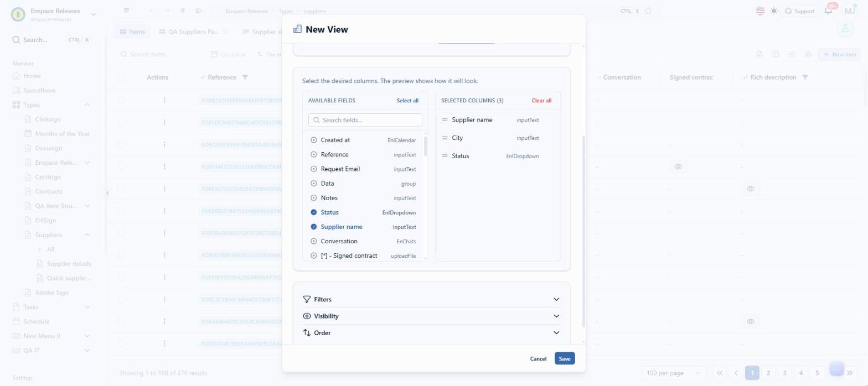The height and width of the screenshot is (386, 868).
Task: Expand the Visibility section
Action: [x=432, y=316]
